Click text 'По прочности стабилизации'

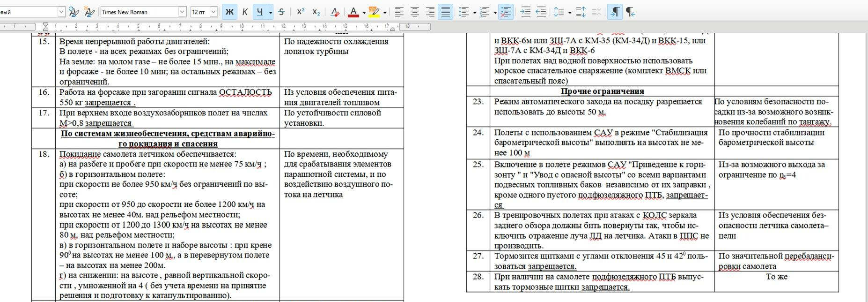tap(772, 132)
